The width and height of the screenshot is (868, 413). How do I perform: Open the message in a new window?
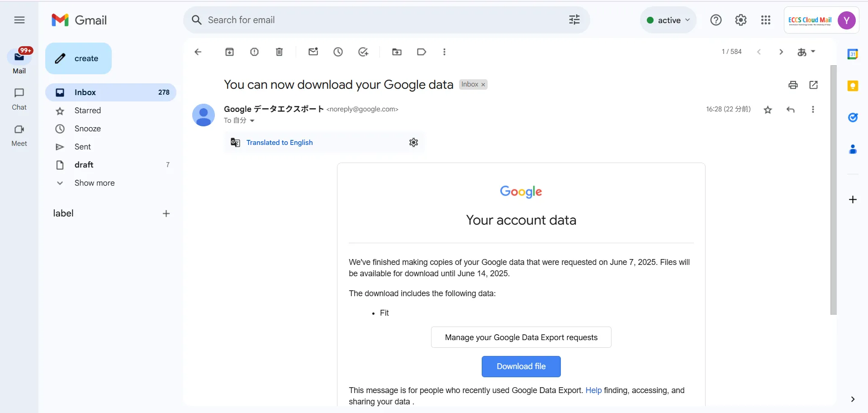pyautogui.click(x=813, y=85)
